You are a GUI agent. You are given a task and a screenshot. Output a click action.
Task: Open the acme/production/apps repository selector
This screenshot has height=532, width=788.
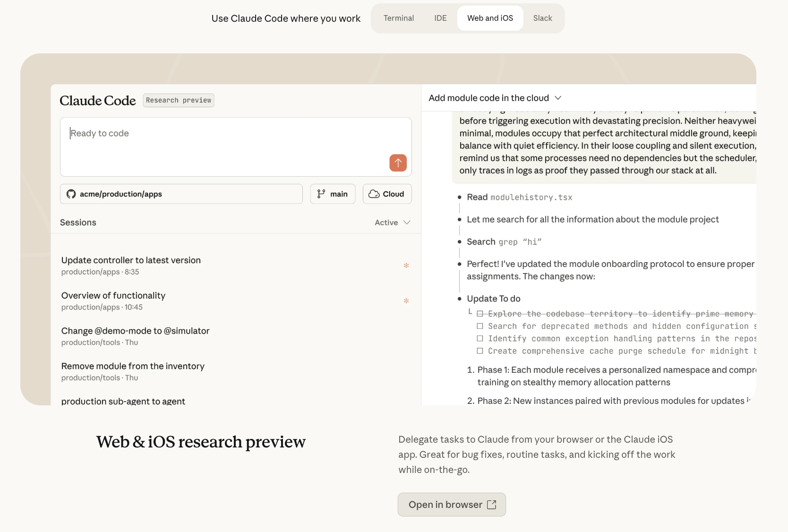tap(181, 194)
